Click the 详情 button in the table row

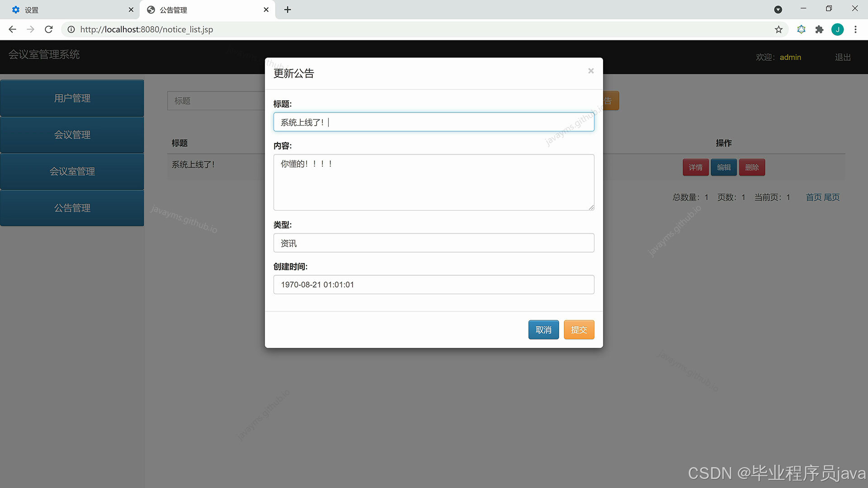(695, 168)
